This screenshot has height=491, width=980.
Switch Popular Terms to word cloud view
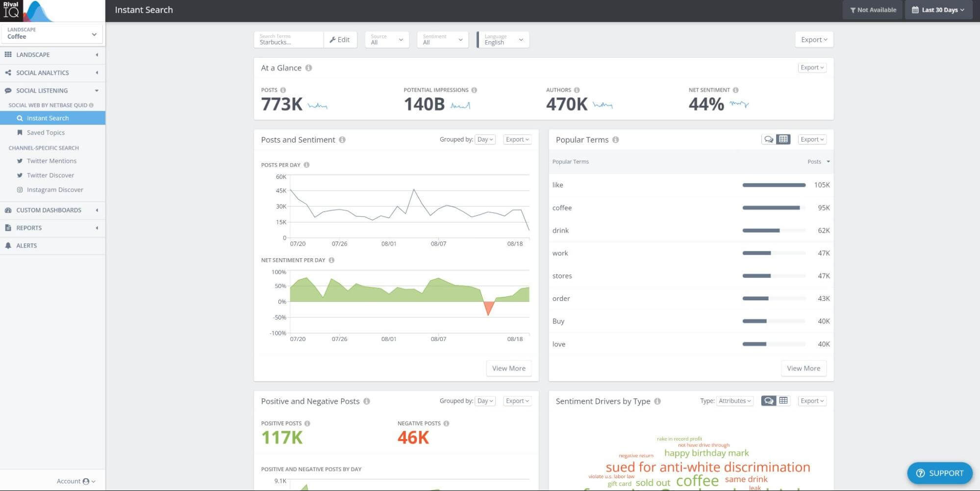coord(769,139)
